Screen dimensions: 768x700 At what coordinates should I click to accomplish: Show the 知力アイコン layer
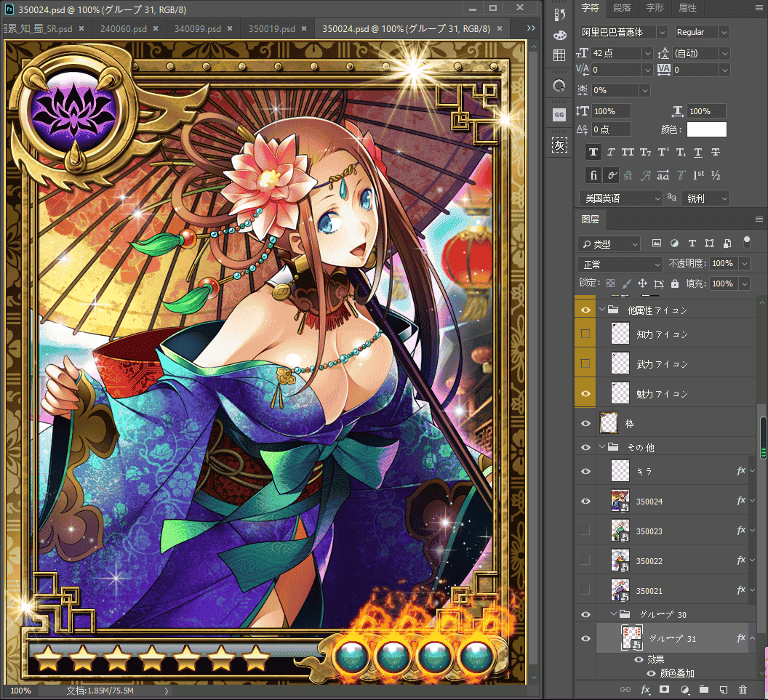click(585, 334)
